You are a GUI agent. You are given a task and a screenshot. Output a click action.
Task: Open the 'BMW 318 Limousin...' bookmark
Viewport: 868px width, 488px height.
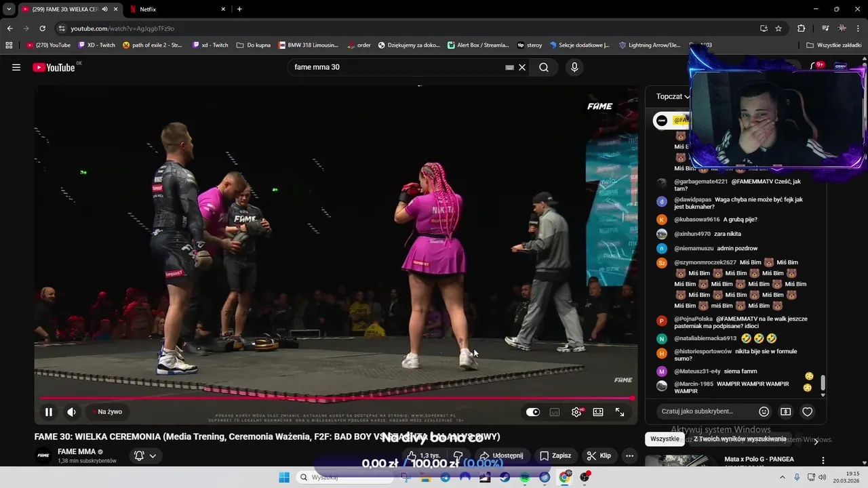pos(308,45)
